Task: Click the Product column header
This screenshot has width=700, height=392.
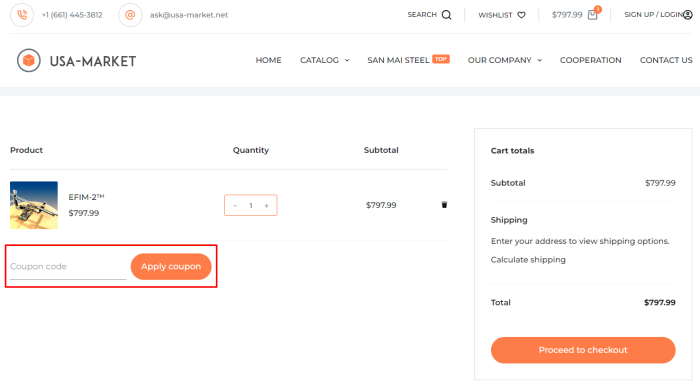Action: (26, 150)
